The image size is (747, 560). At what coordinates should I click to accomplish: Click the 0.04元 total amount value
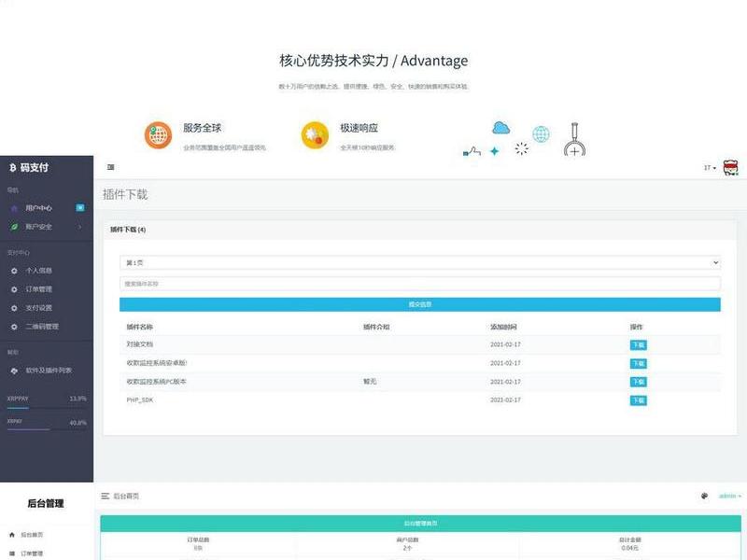[629, 549]
